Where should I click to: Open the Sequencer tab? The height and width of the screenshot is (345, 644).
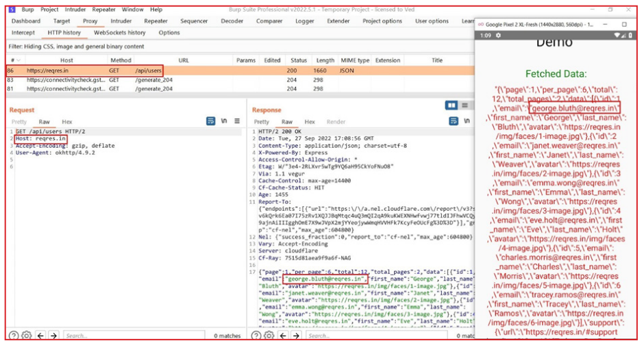194,21
